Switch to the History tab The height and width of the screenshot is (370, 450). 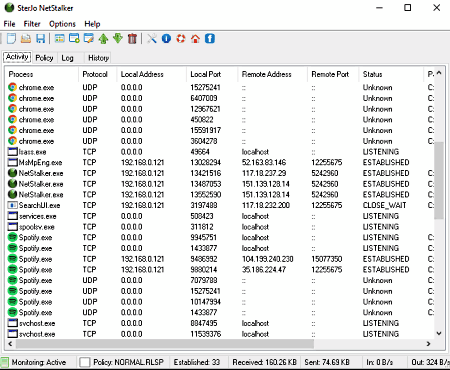(x=98, y=58)
